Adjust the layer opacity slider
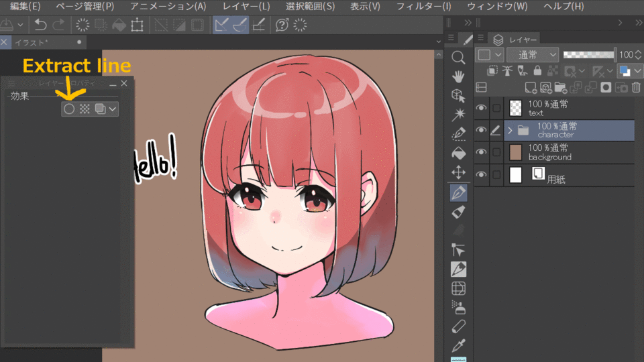The width and height of the screenshot is (644, 362). [x=589, y=54]
